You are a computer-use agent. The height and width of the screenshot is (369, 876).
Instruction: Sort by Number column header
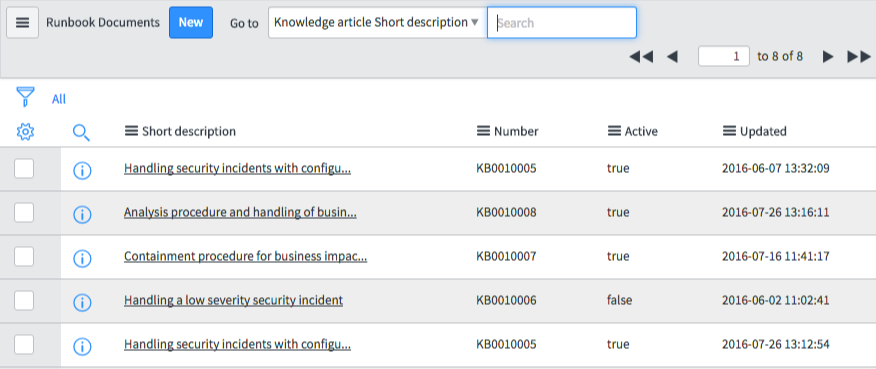point(516,131)
